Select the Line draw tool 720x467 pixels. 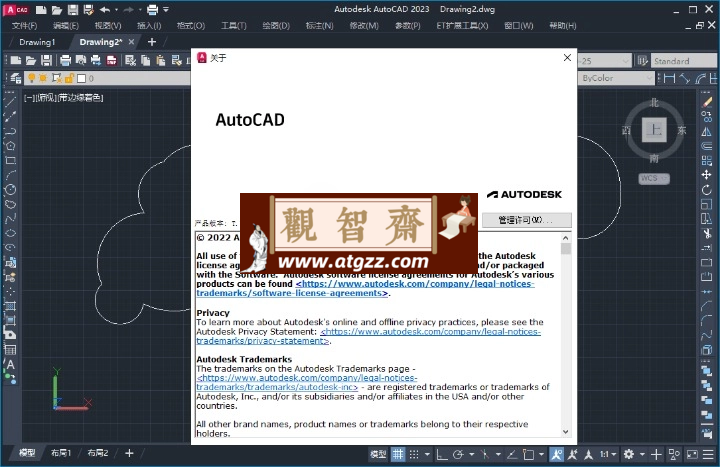pyautogui.click(x=10, y=101)
